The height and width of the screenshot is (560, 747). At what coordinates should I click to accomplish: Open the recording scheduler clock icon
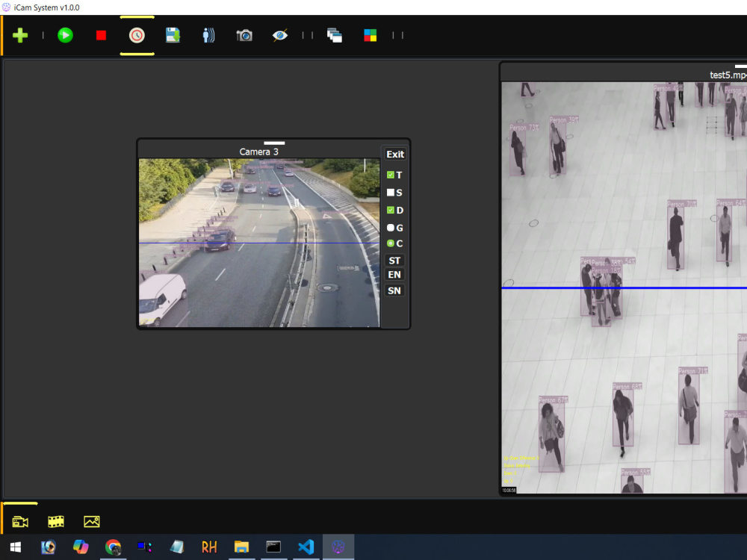tap(136, 34)
